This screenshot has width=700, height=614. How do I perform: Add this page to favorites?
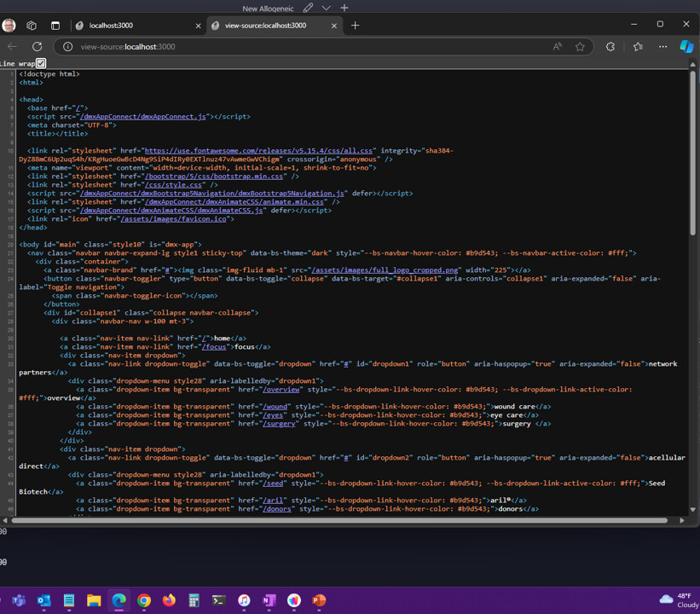[579, 47]
